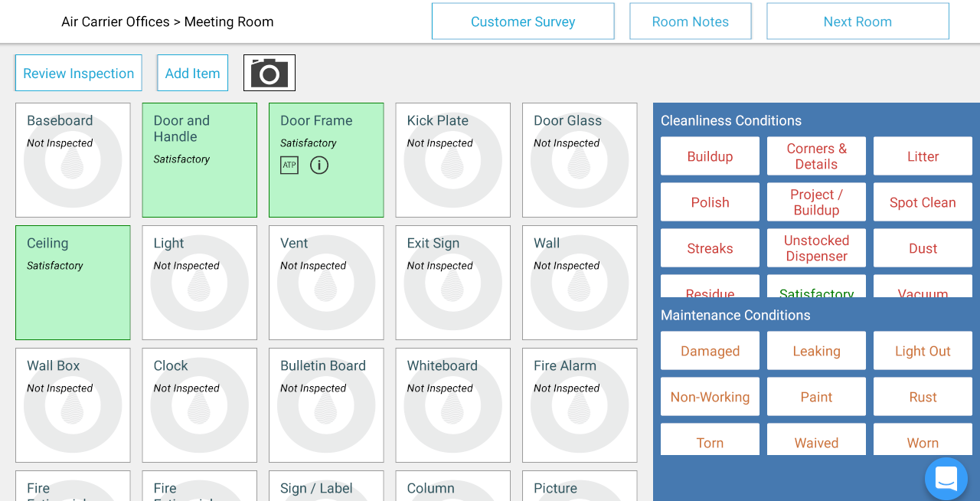Image resolution: width=980 pixels, height=501 pixels.
Task: Toggle the Buildup cleanliness condition
Action: (710, 156)
